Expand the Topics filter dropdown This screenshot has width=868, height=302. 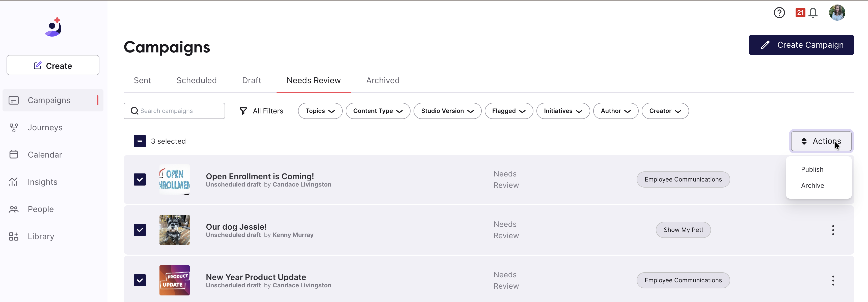320,111
